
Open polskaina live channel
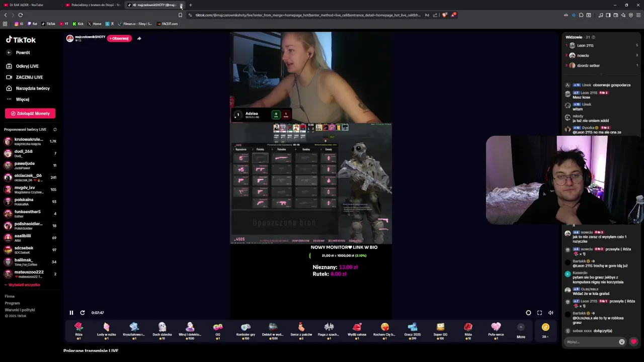(x=30, y=202)
